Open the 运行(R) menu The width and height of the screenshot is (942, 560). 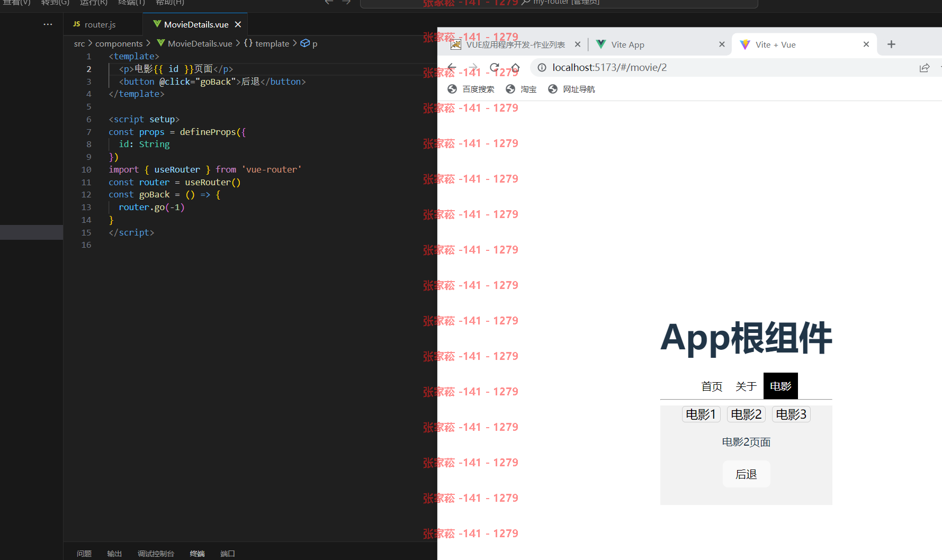click(x=93, y=3)
